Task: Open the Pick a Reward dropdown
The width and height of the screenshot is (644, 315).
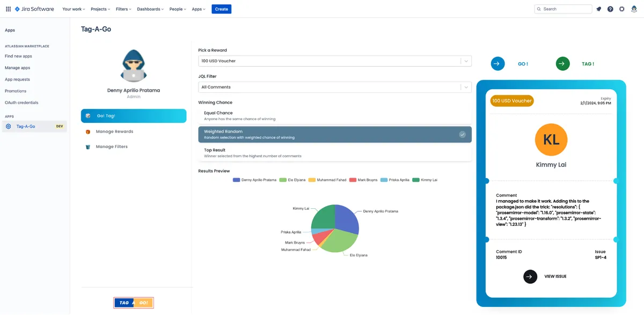Action: point(335,61)
